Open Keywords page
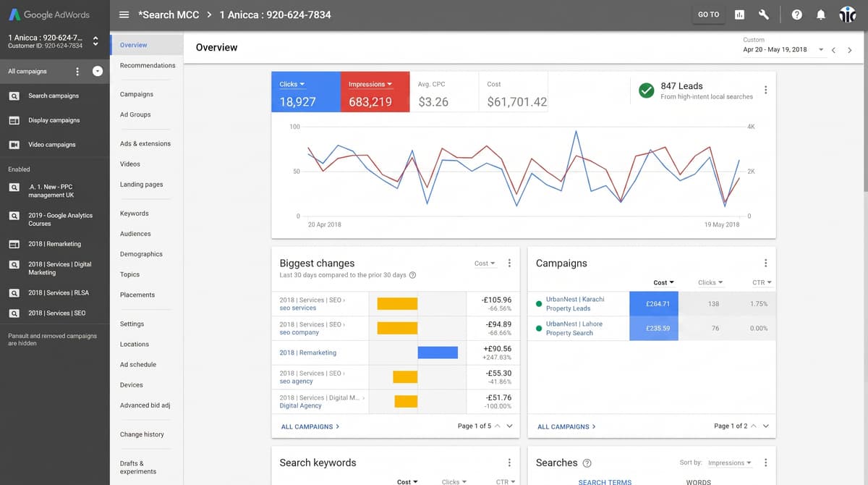The width and height of the screenshot is (868, 485). (x=135, y=214)
